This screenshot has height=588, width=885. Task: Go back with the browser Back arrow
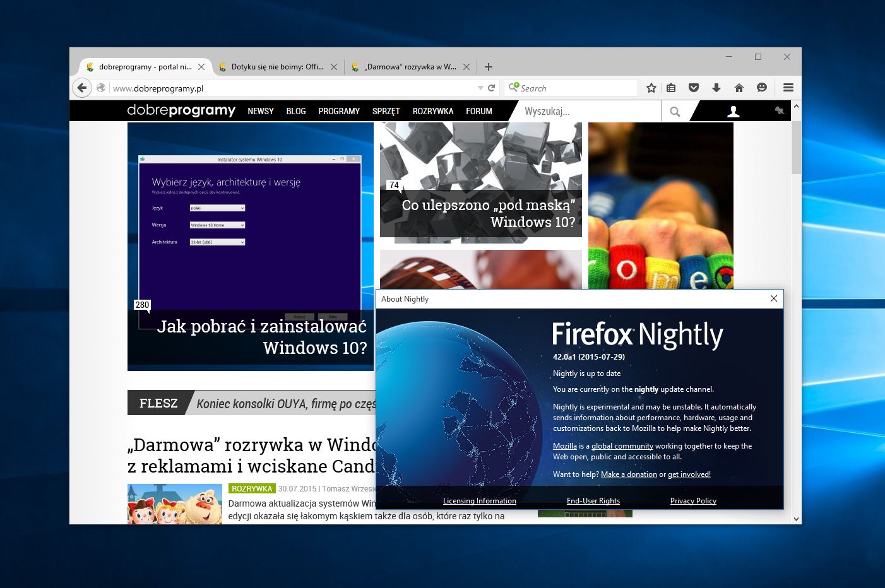pyautogui.click(x=82, y=88)
